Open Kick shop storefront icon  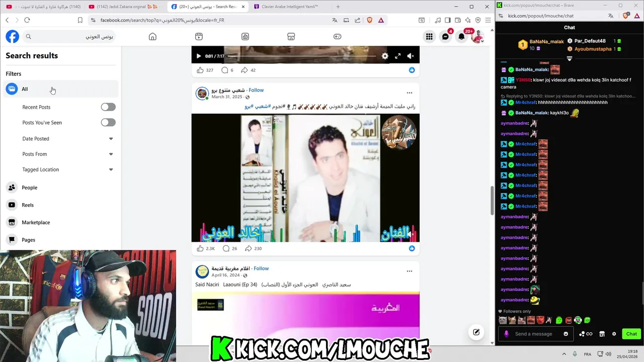pos(602,334)
